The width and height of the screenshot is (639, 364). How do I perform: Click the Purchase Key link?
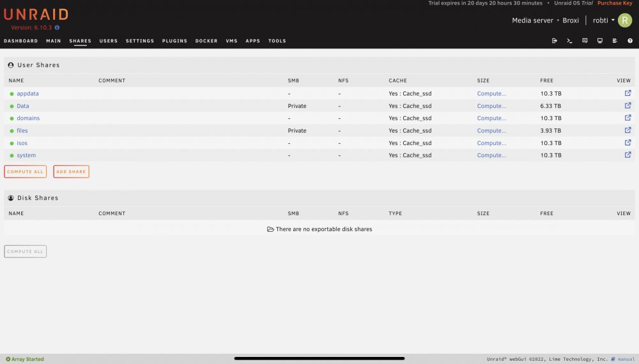point(615,3)
